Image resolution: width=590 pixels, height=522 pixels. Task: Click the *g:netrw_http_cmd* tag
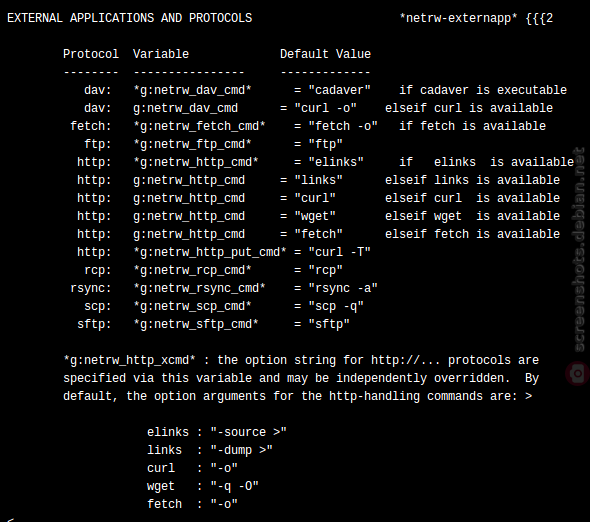[x=196, y=162]
